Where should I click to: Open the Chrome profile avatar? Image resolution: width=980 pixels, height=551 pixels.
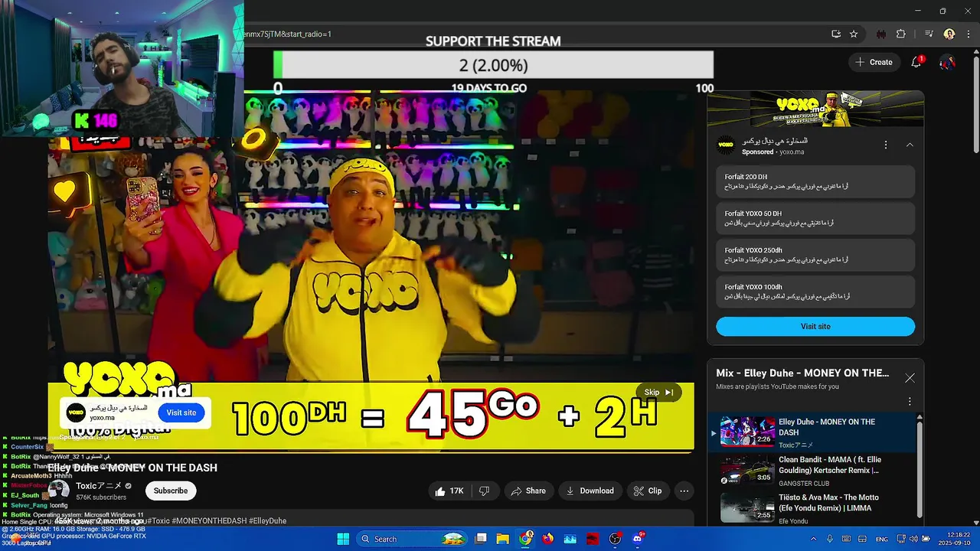(x=949, y=34)
